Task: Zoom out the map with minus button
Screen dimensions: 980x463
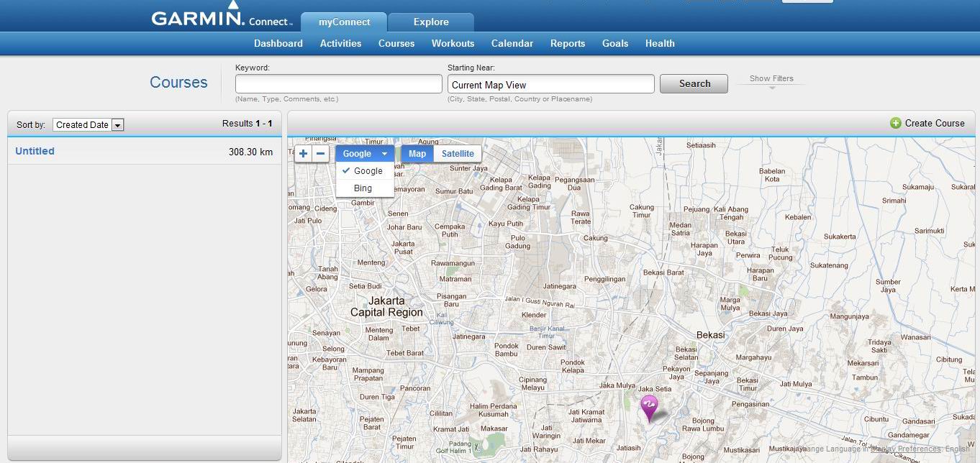Action: pyautogui.click(x=321, y=154)
